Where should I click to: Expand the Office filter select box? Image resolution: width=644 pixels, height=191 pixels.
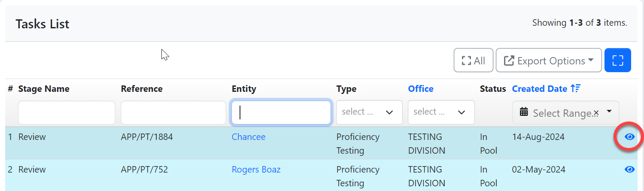point(441,112)
